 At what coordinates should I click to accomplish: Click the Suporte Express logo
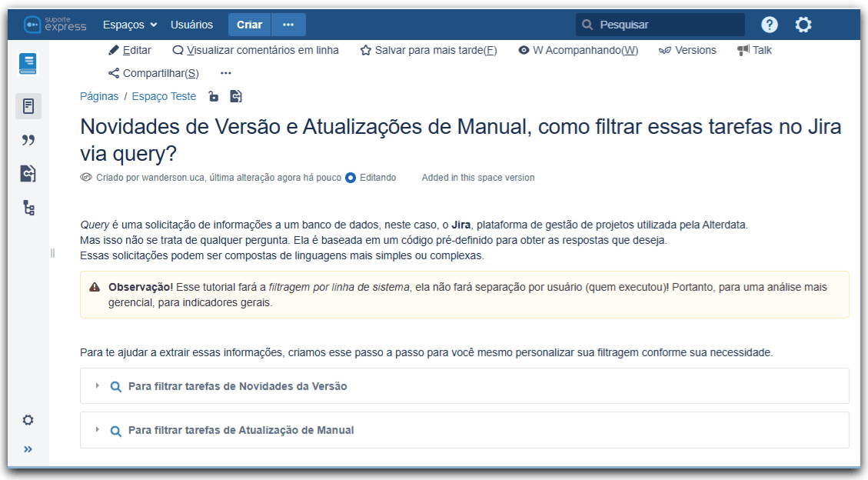[55, 25]
